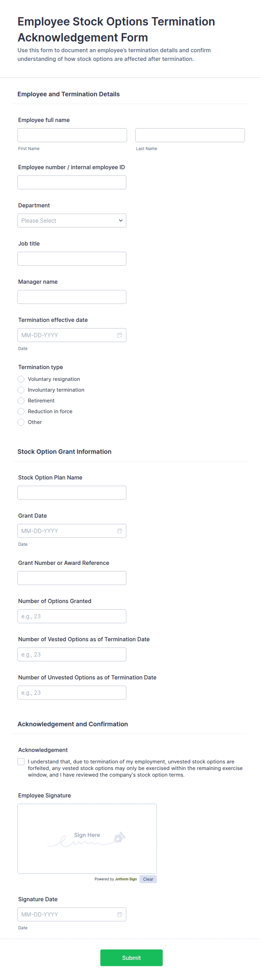Open calendar picker for Grant Date
The height and width of the screenshot is (980, 260).
[119, 531]
